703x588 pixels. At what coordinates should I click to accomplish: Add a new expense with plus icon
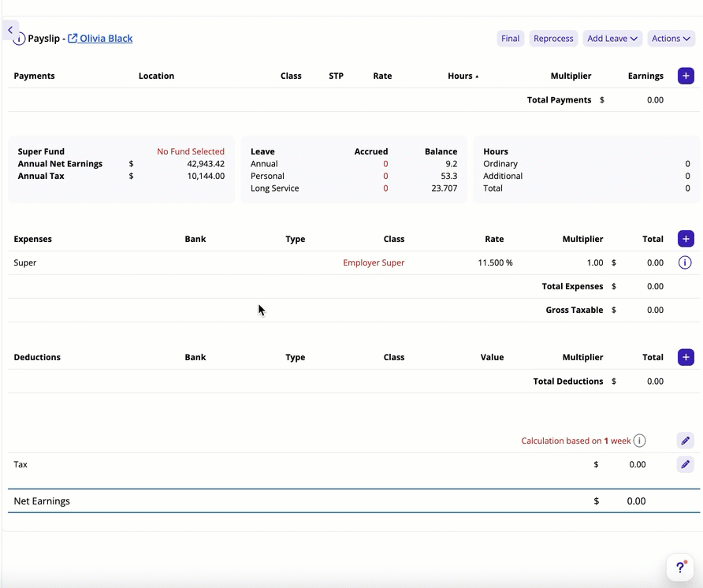[686, 239]
